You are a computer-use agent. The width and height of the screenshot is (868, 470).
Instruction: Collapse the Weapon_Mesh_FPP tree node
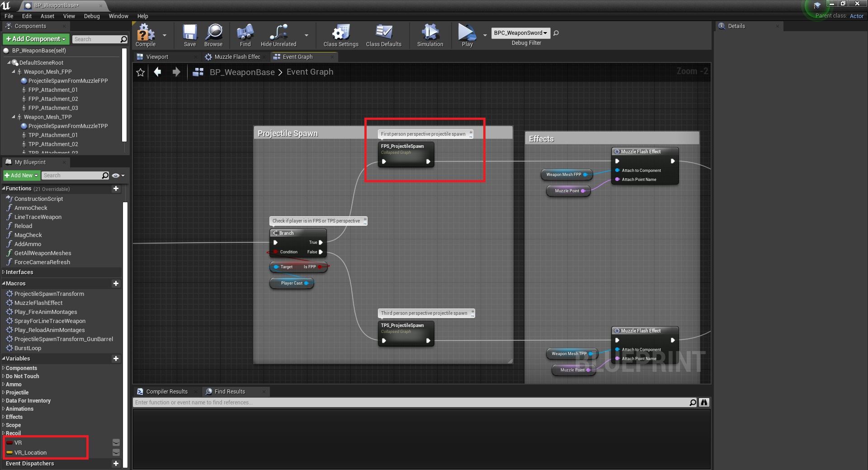(14, 72)
